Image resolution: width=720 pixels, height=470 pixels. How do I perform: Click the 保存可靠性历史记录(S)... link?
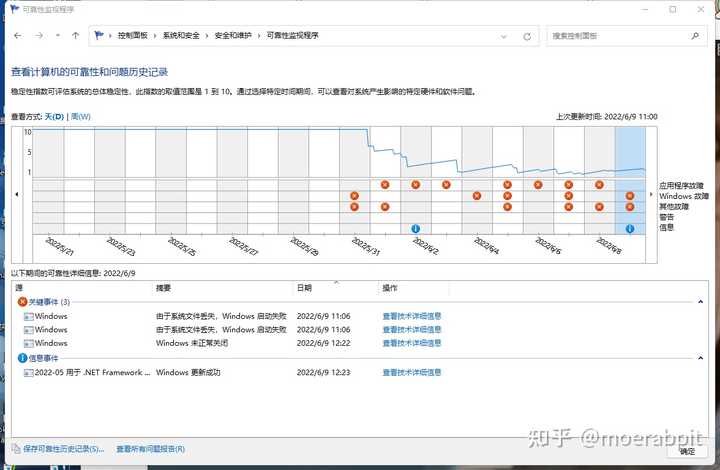coord(64,448)
